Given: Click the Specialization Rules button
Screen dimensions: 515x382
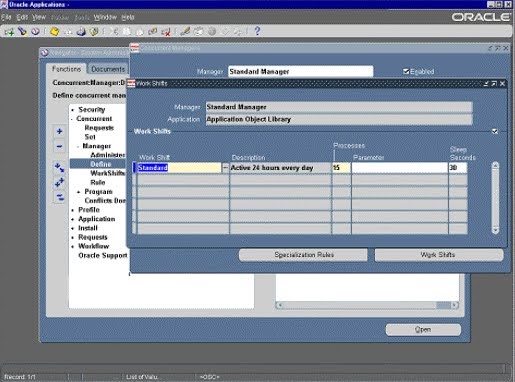Looking at the screenshot, I should pyautogui.click(x=304, y=255).
